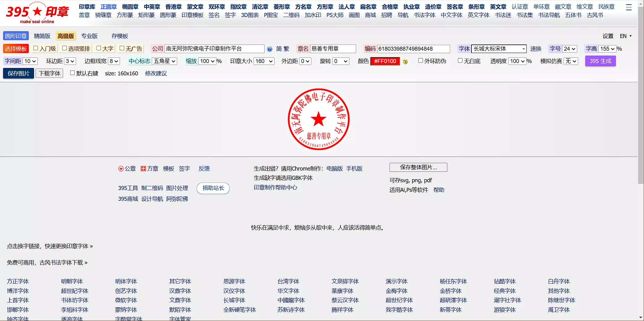Image resolution: width=644 pixels, height=321 pixels.
Task: Click the generated red seal preview image
Action: [x=318, y=119]
